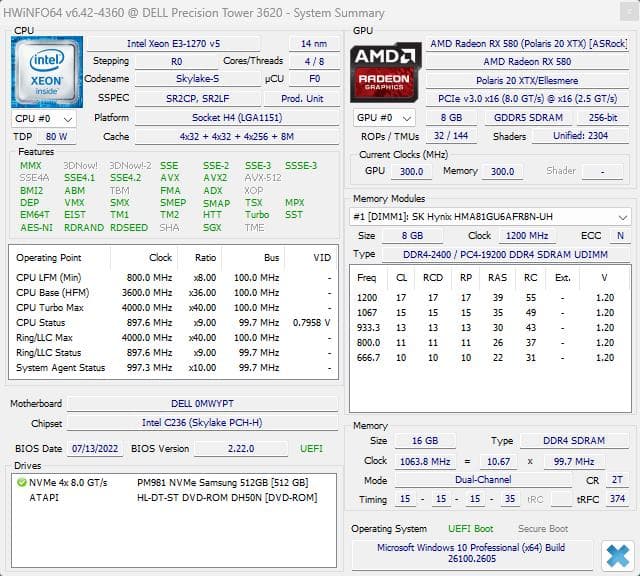The image size is (640, 576).
Task: Click the memory module size 8 GB field
Action: click(x=412, y=236)
